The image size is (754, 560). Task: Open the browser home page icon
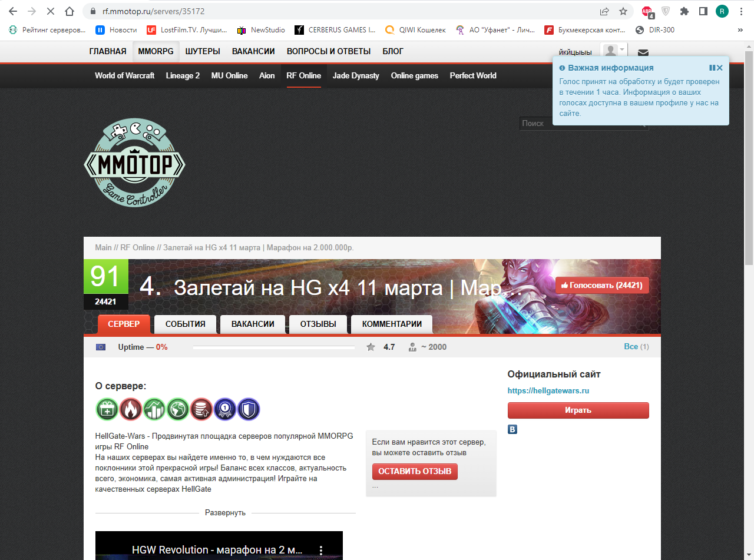(x=70, y=11)
